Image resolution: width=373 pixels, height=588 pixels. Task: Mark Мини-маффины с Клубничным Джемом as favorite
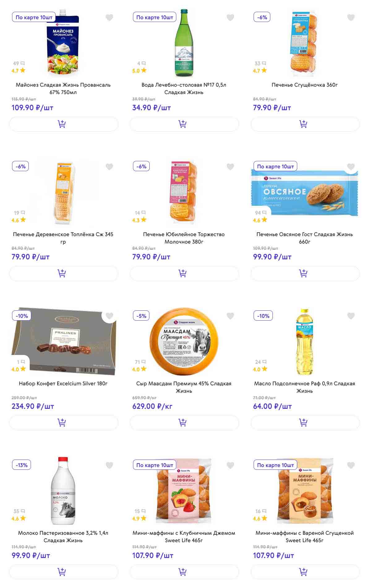pyautogui.click(x=230, y=465)
